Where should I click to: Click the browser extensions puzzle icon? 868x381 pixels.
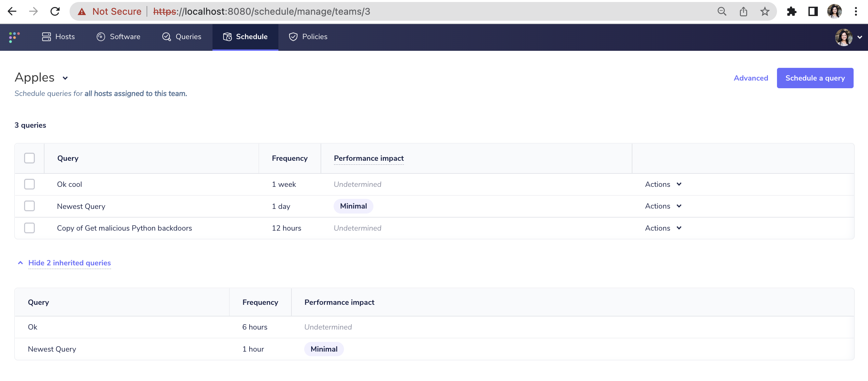coord(792,11)
